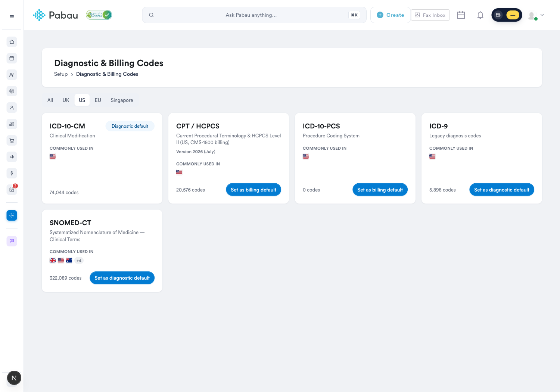Open the tasks icon with red 2 badge
The image size is (560, 392).
coord(12,190)
